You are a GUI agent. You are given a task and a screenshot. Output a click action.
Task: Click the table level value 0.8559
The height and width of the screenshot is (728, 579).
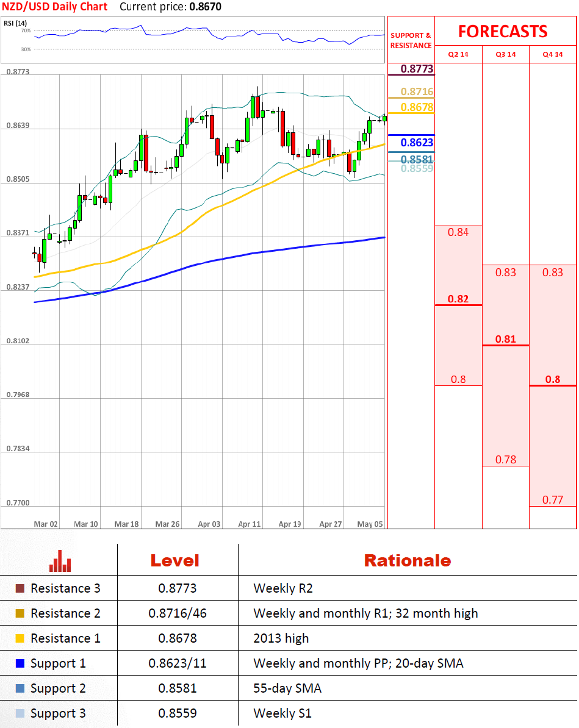click(178, 713)
